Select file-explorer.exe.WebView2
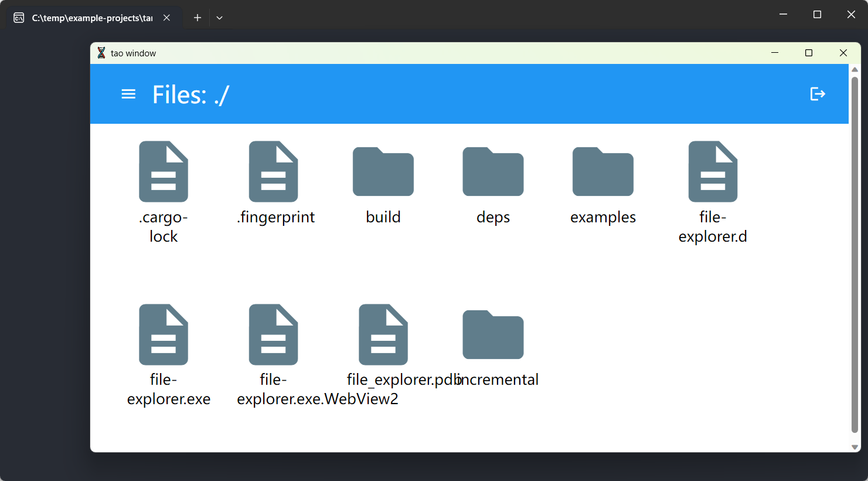868x481 pixels. pyautogui.click(x=273, y=334)
